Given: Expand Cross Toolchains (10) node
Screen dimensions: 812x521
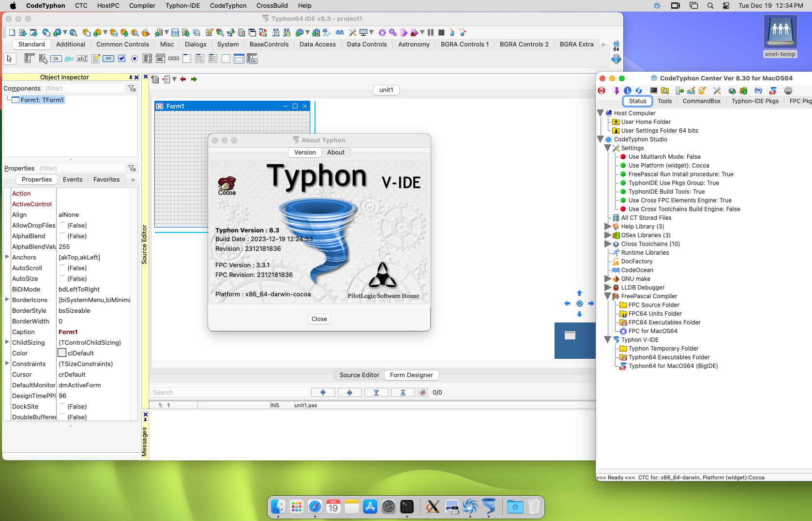Looking at the screenshot, I should tap(608, 244).
